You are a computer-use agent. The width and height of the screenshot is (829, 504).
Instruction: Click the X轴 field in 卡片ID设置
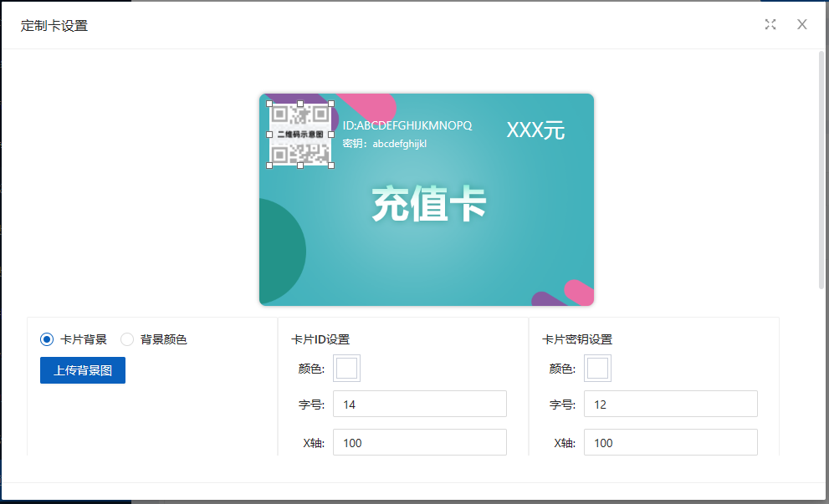pyautogui.click(x=419, y=442)
